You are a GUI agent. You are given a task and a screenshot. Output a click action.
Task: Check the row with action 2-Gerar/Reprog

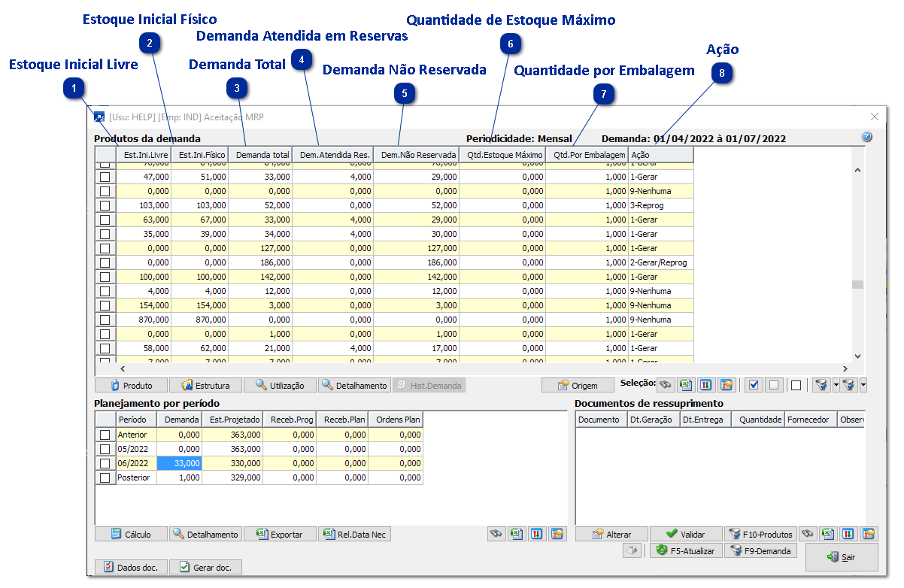(105, 263)
